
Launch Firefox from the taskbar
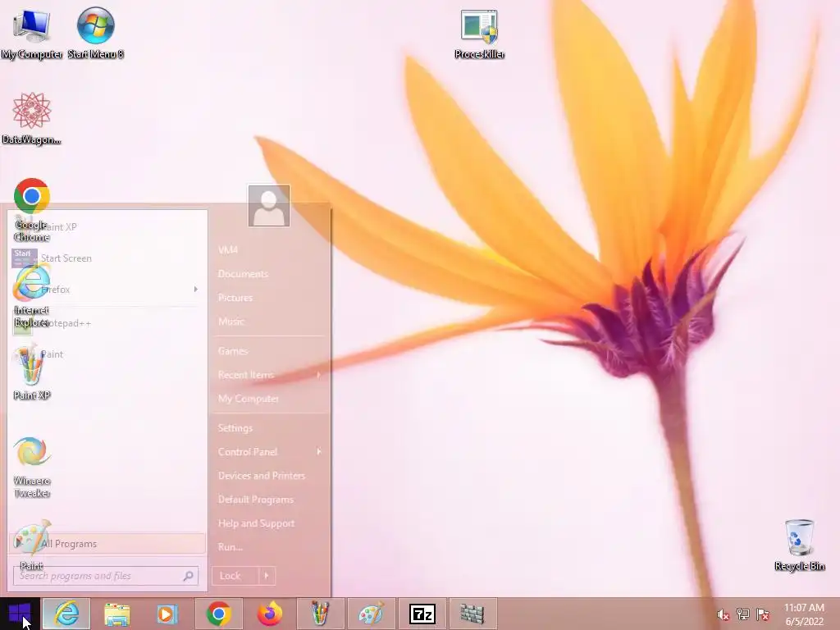[269, 614]
